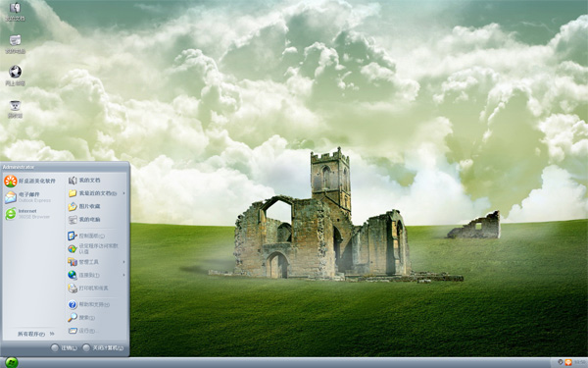Click the green Start button
This screenshot has height=368, width=588.
click(12, 362)
